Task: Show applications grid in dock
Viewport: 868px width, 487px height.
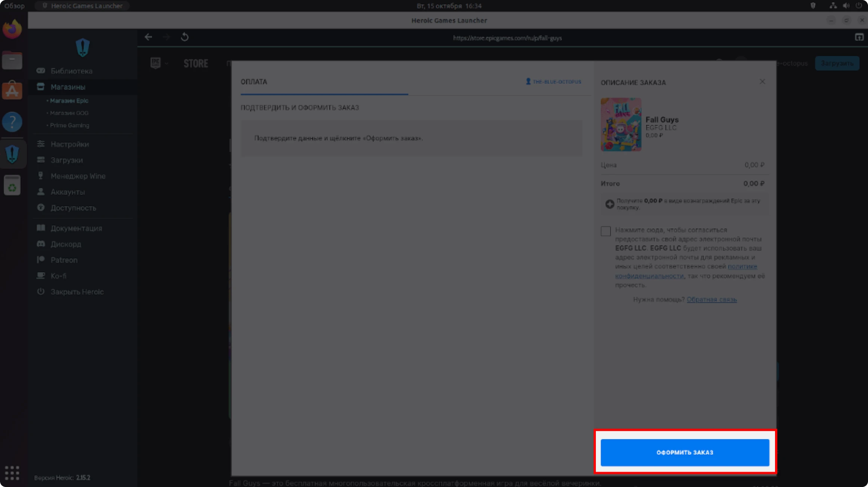Action: (12, 472)
